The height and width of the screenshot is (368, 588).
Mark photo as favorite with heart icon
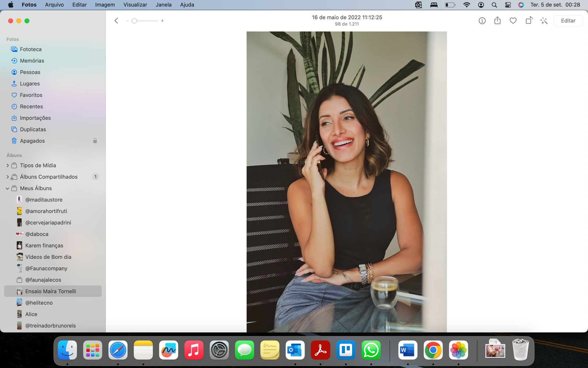tap(513, 21)
